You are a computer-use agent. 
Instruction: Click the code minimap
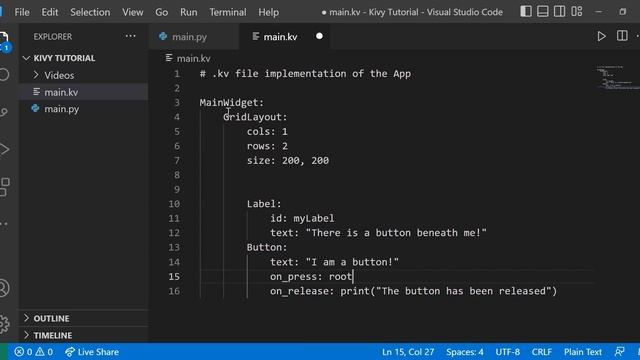[617, 78]
